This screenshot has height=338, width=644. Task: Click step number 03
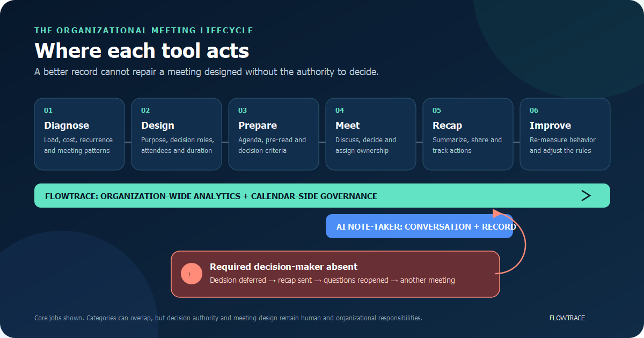point(243,111)
